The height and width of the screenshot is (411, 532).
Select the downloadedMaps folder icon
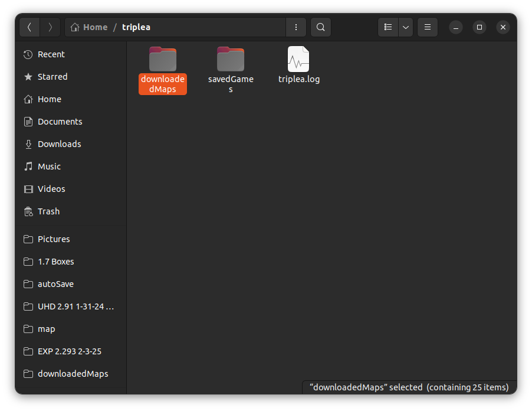(x=163, y=59)
